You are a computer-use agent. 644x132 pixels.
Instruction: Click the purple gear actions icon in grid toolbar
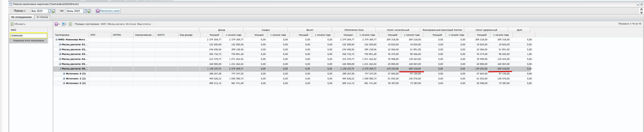[56, 24]
